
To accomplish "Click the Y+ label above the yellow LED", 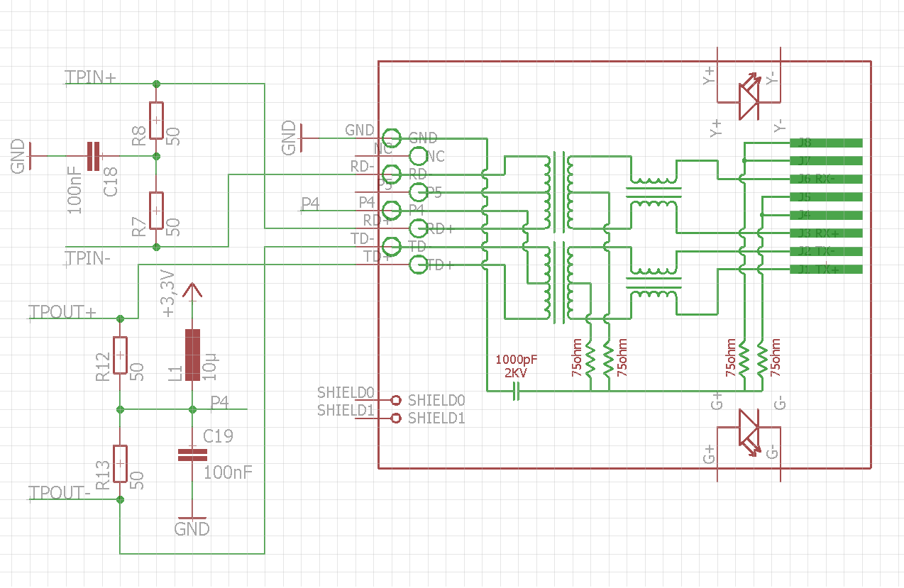I will [x=709, y=75].
